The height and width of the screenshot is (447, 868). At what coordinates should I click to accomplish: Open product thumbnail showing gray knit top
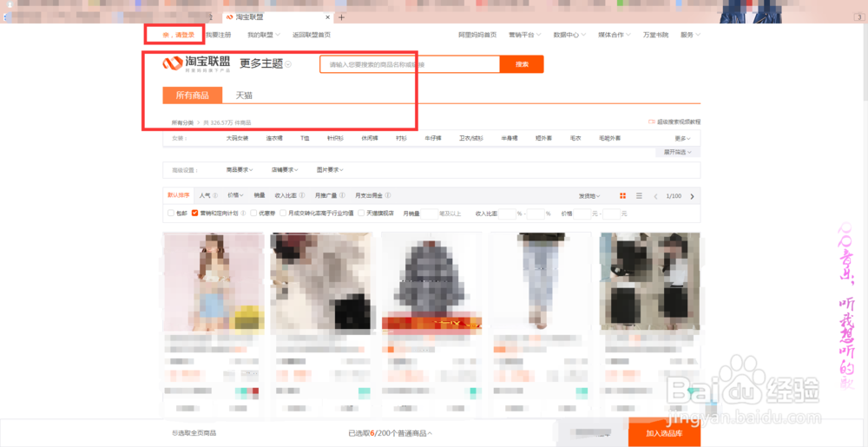431,281
